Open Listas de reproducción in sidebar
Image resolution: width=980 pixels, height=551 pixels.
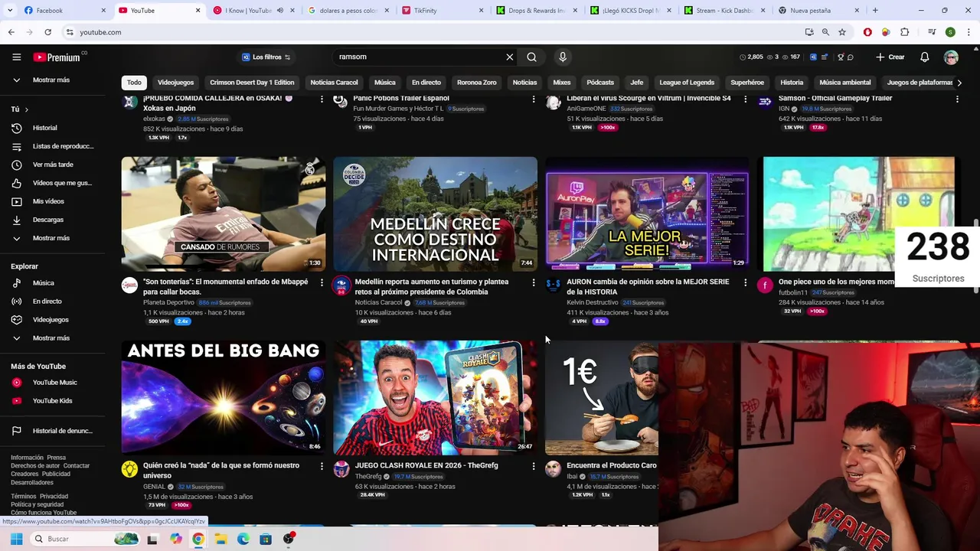(52, 146)
